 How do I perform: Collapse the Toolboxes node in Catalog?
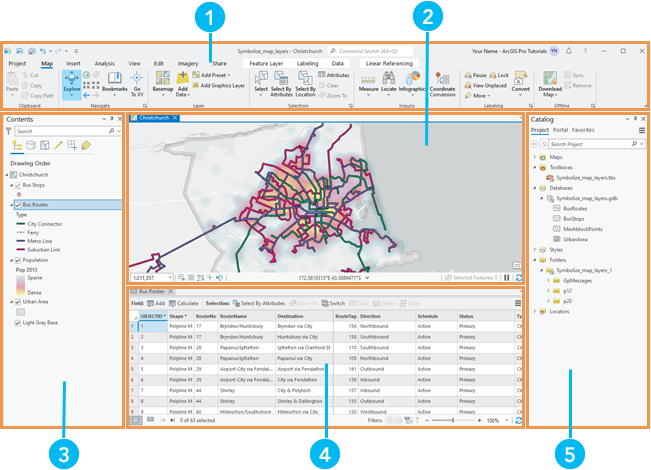click(x=535, y=167)
